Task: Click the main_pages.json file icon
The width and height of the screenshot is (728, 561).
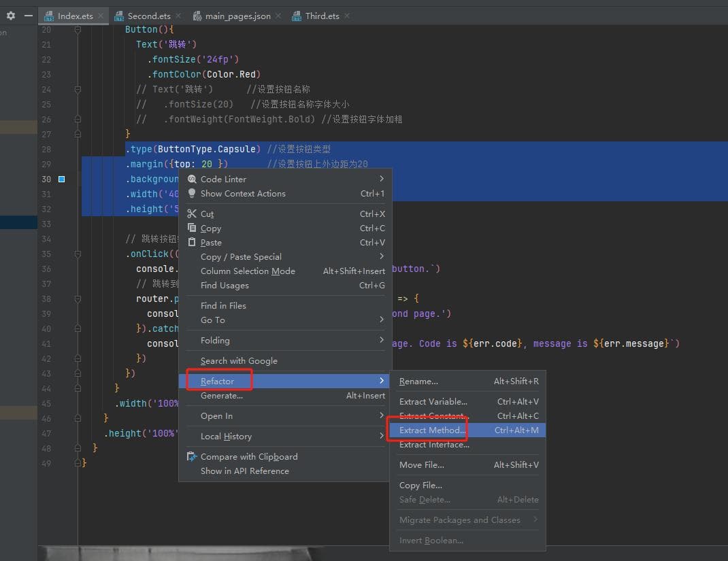Action: point(197,16)
